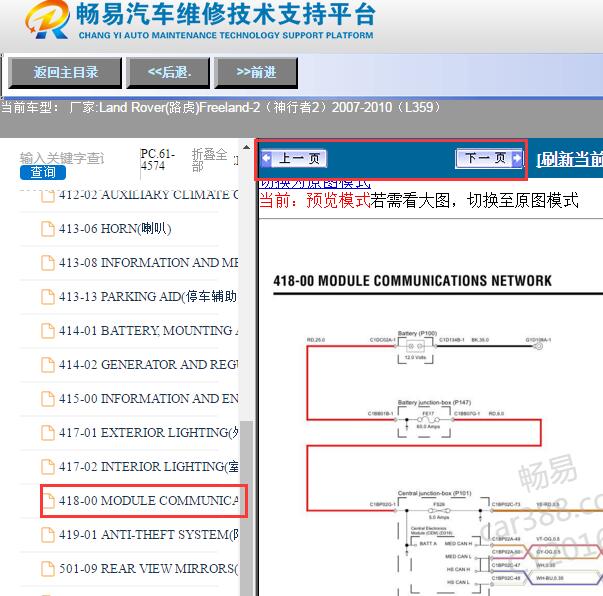
Task: Click document icon beside 414-01 BATTERY
Action: click(x=48, y=330)
